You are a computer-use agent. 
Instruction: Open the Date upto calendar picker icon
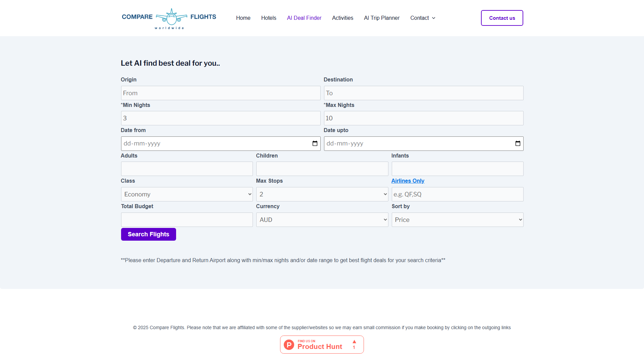point(518,143)
